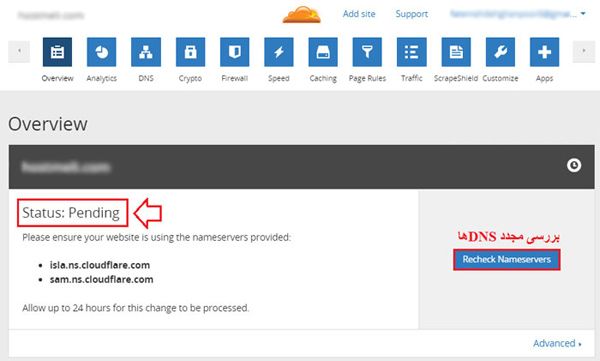Screen dimensions: 600x361
Task: Click the Overview page heading
Action: pyautogui.click(x=48, y=124)
